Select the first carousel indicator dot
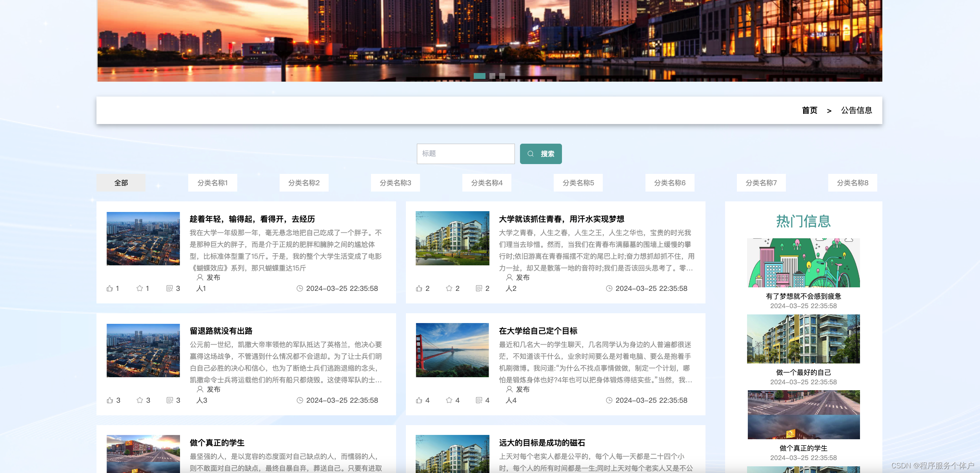This screenshot has width=980, height=473. pos(479,76)
